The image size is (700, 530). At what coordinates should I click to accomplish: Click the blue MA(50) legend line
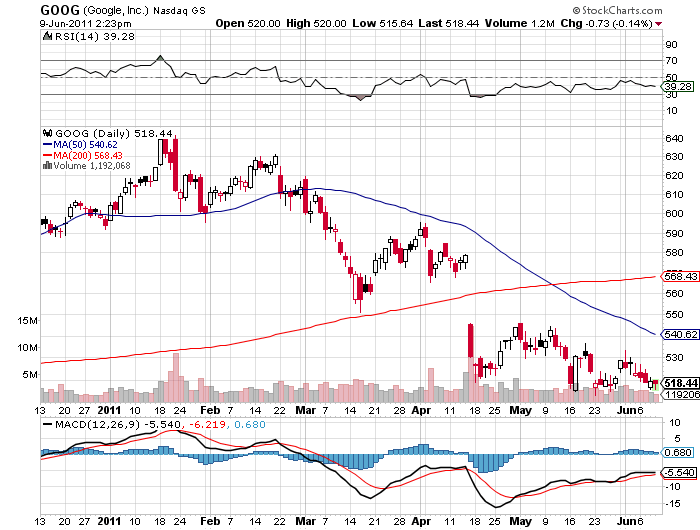tap(48, 145)
